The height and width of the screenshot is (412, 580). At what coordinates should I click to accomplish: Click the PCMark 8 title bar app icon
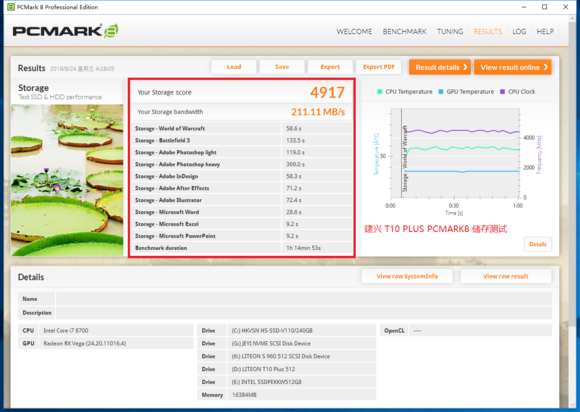point(11,7)
